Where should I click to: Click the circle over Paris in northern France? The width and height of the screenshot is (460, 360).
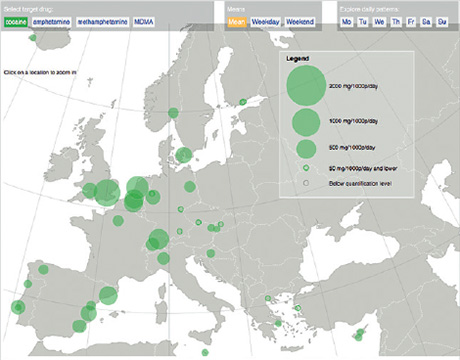coord(118,220)
